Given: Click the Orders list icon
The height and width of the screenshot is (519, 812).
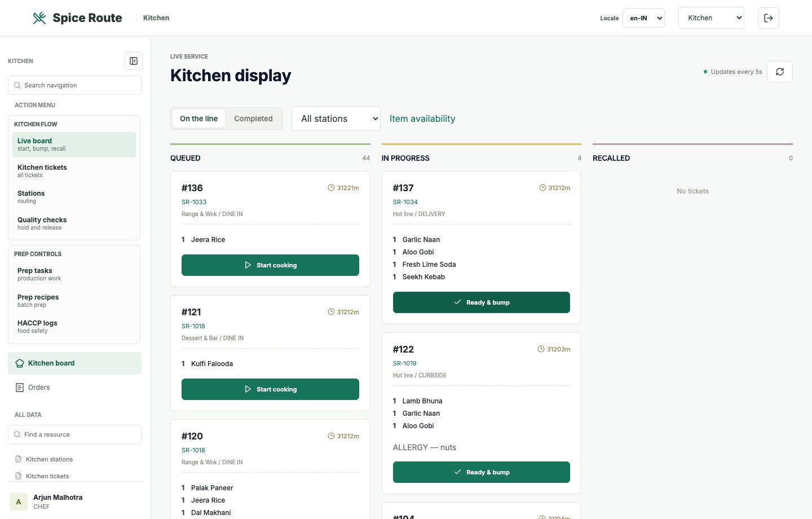Looking at the screenshot, I should point(20,388).
